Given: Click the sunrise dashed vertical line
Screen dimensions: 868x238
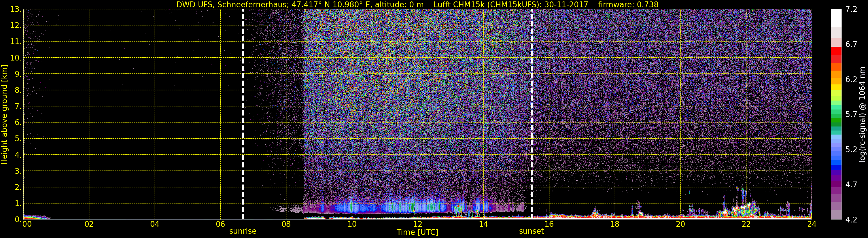Looking at the screenshot, I should [x=243, y=114].
